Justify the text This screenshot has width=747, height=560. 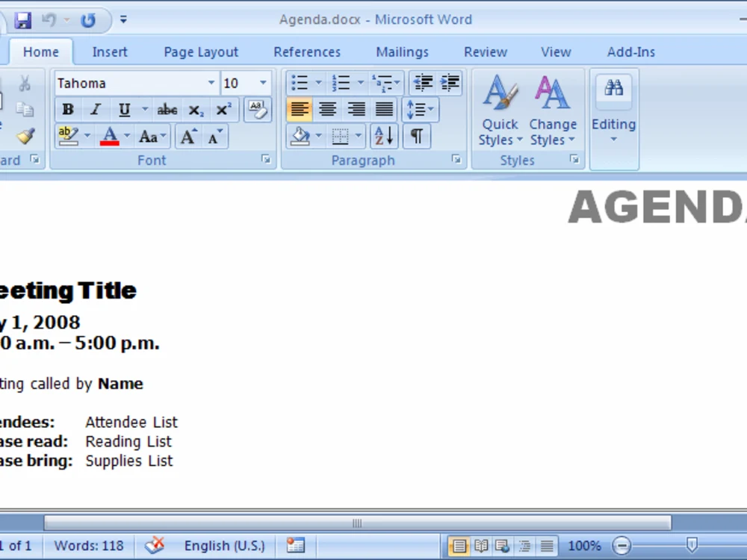(384, 110)
